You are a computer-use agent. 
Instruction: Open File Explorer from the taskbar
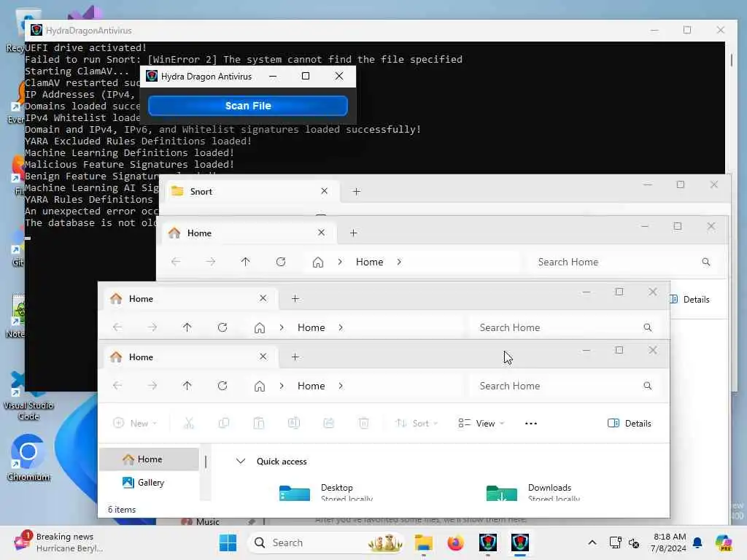pyautogui.click(x=423, y=542)
